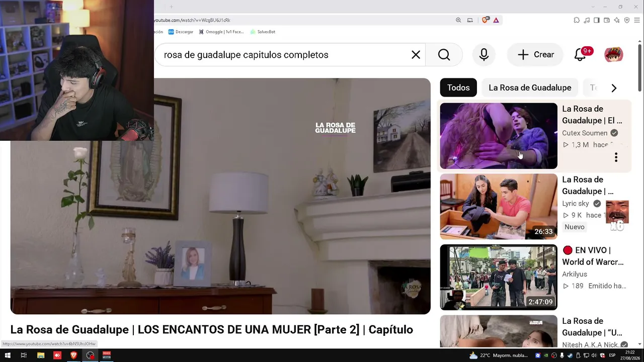The width and height of the screenshot is (644, 362).
Task: Open the Arkilyus live stream thumbnail
Action: point(499,277)
